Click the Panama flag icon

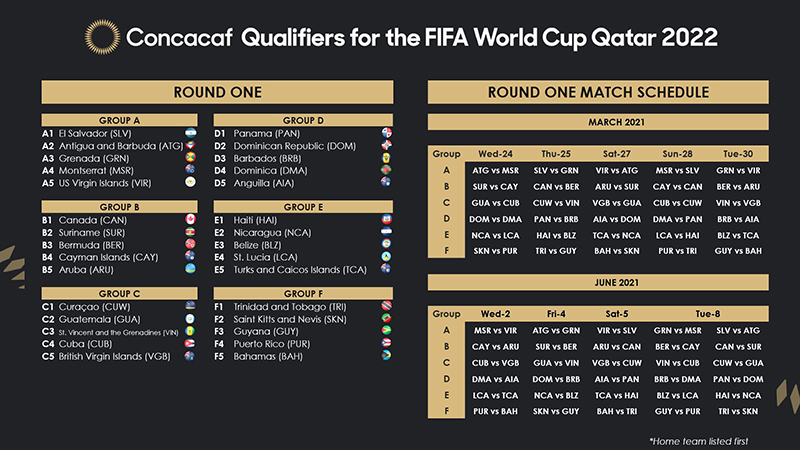[x=387, y=133]
